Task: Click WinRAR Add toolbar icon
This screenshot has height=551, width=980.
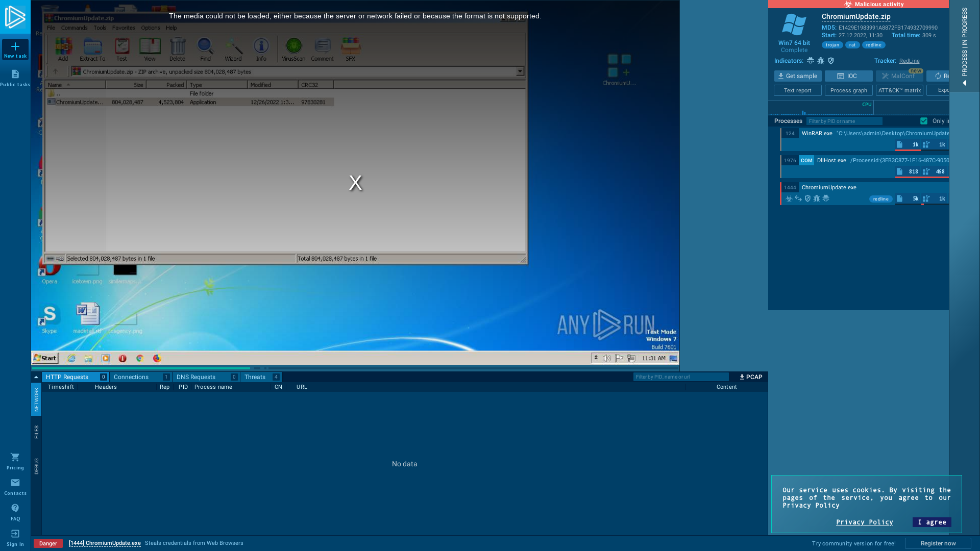Action: pos(63,49)
